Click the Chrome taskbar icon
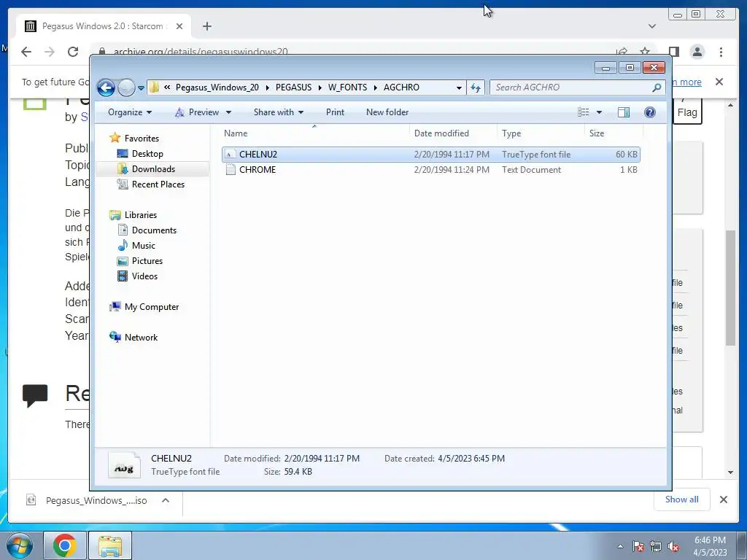 tap(65, 545)
